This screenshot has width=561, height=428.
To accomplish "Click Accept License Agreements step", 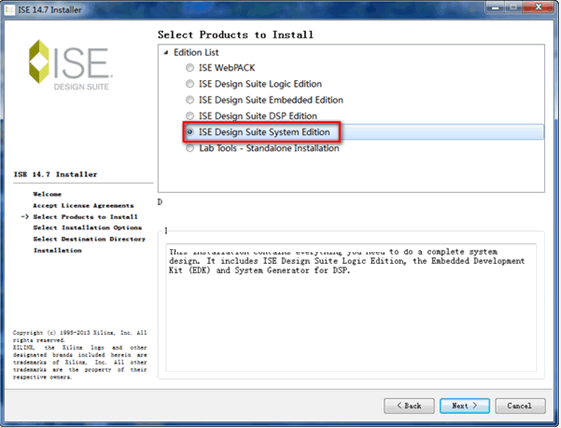I will pos(83,205).
